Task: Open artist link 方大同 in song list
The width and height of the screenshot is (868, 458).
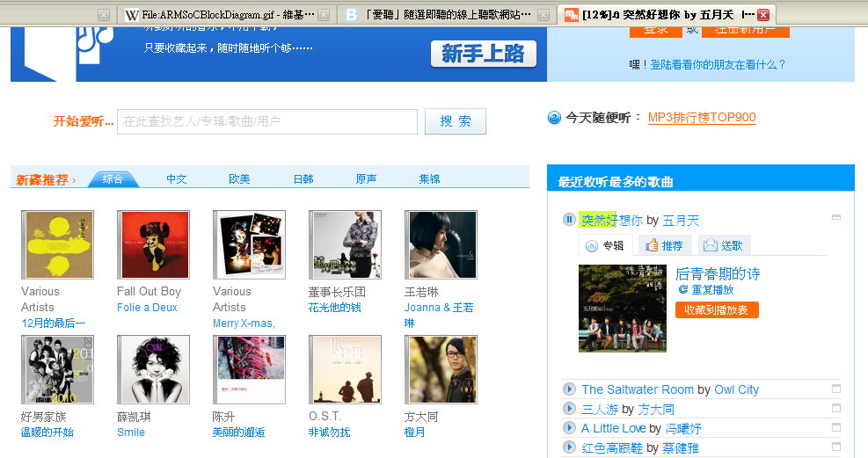Action: coord(655,410)
